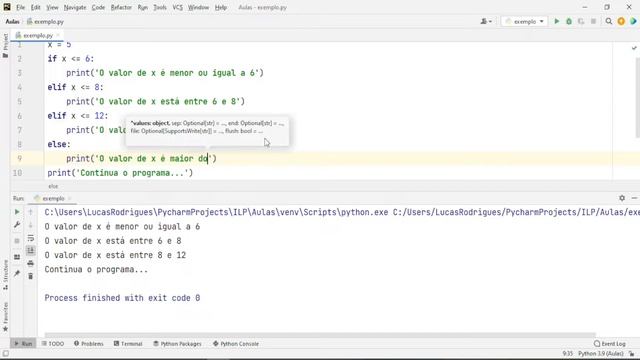Image resolution: width=640 pixels, height=360 pixels.
Task: Open the user account dropdown
Action: (486, 21)
